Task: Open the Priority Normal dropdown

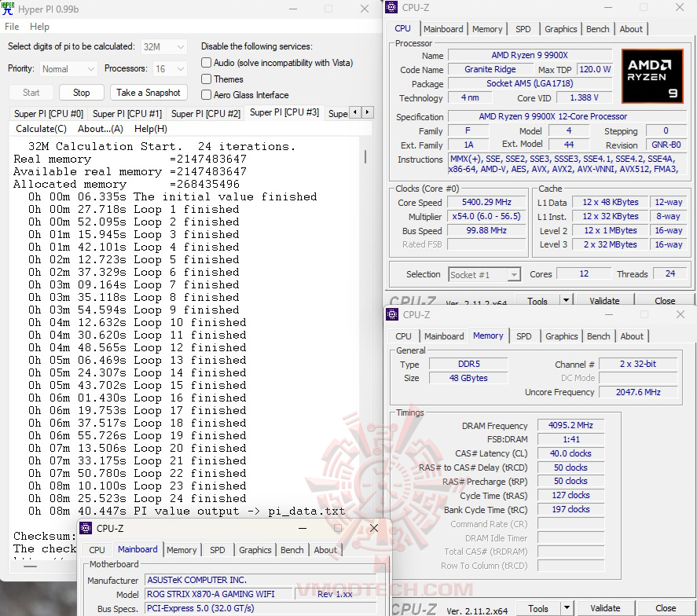Action: click(68, 69)
